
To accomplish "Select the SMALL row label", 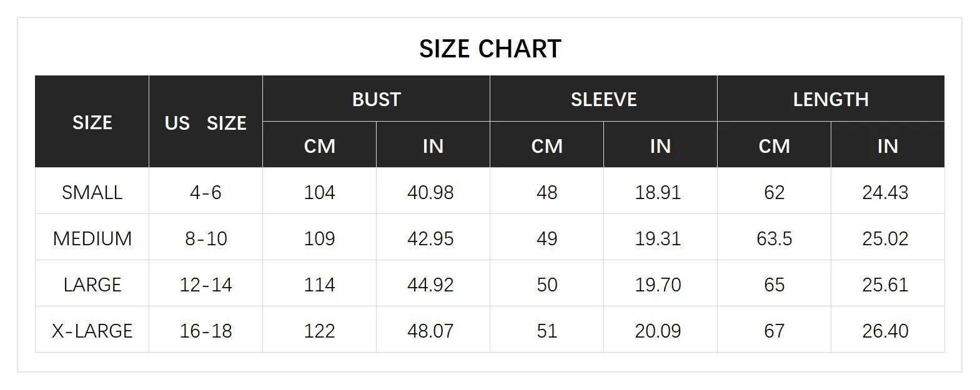I will tap(92, 192).
